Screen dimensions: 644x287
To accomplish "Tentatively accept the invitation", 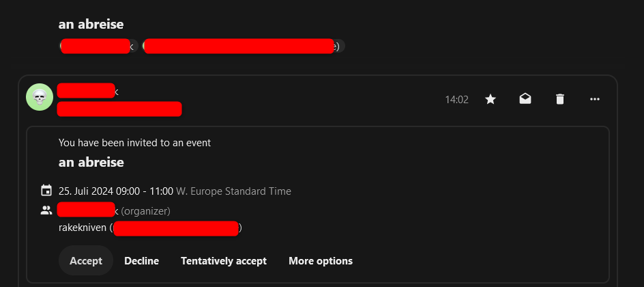I will (224, 260).
